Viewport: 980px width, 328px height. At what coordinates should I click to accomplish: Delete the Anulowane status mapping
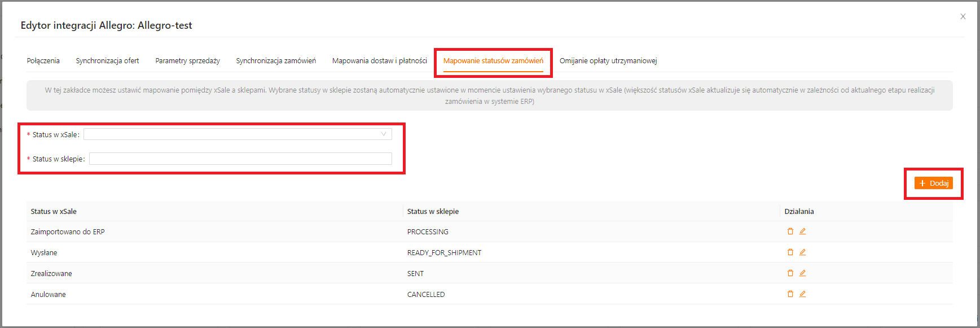coord(790,294)
